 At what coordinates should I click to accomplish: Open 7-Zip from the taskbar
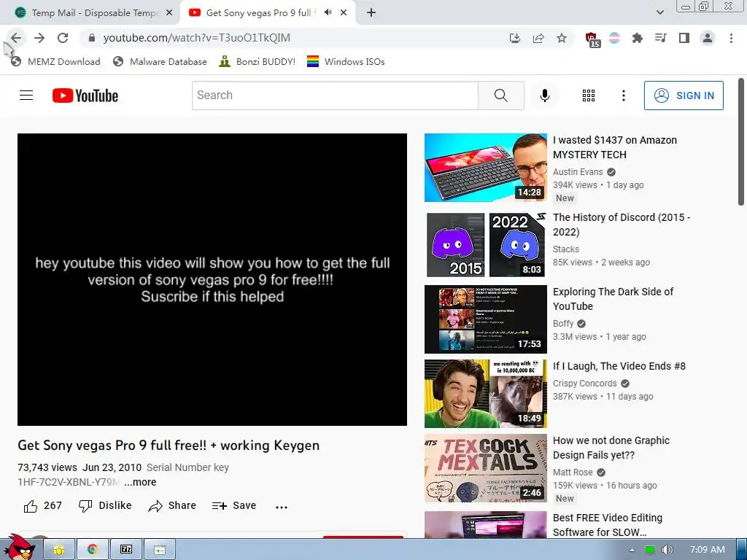(x=125, y=550)
